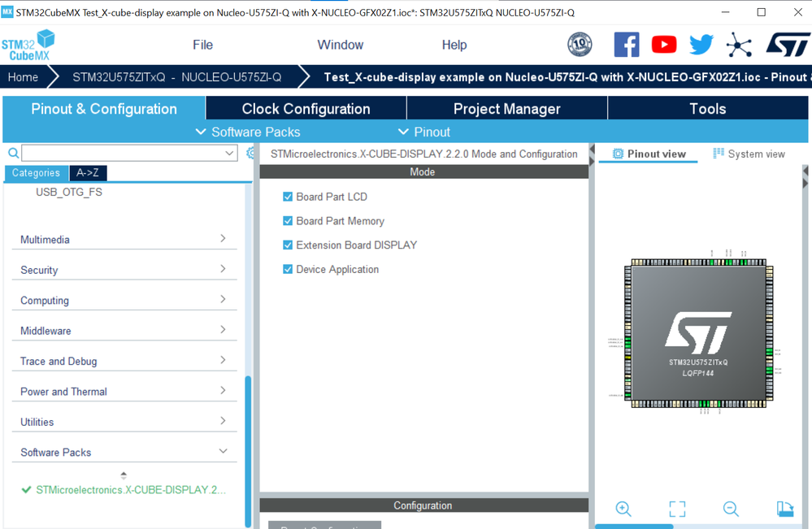
Task: Click the MX application icon in title bar
Action: (7, 12)
